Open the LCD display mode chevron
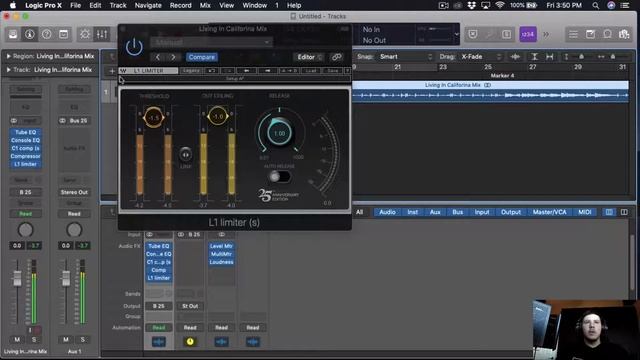 tap(456, 34)
